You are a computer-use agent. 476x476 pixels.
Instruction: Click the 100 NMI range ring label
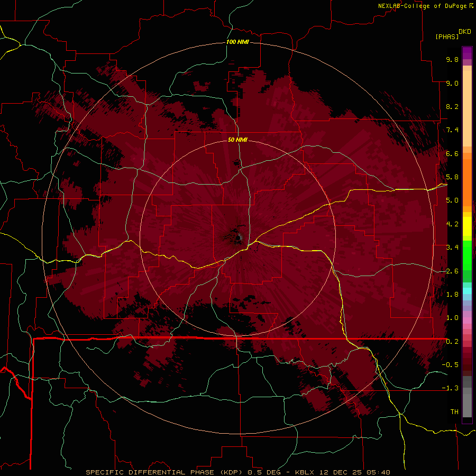237,42
